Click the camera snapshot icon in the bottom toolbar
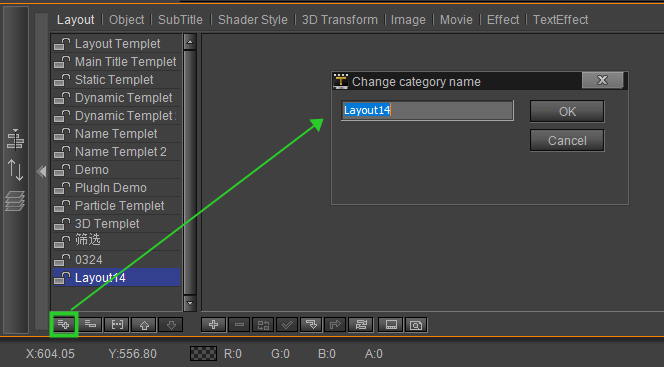 coord(416,325)
